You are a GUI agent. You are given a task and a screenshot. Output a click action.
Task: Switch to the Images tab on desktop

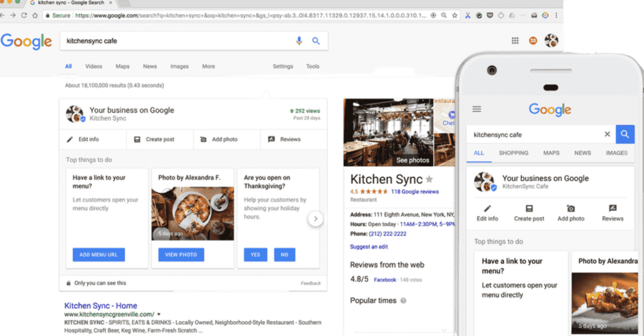pyautogui.click(x=179, y=66)
